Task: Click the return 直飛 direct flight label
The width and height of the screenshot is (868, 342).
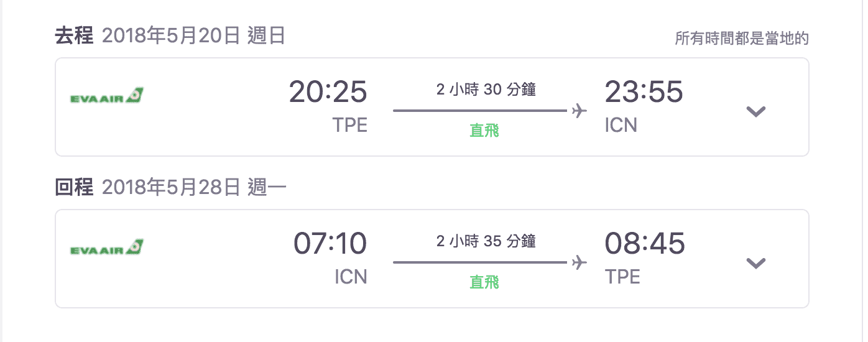Action: (484, 282)
